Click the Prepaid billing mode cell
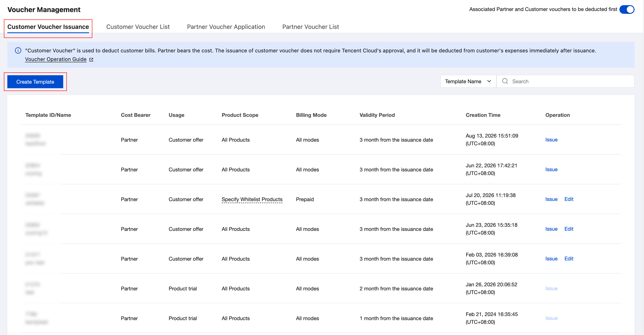This screenshot has height=335, width=644. click(305, 199)
